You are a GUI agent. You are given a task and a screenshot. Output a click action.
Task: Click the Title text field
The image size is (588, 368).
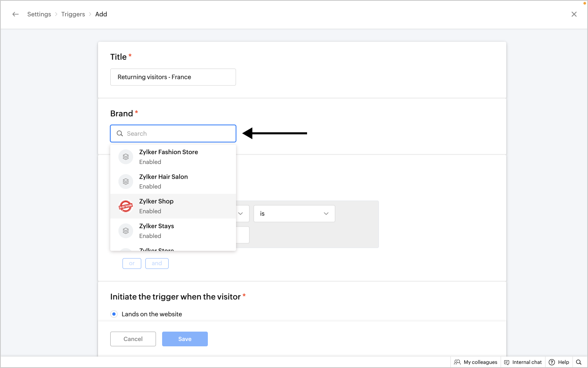click(x=173, y=77)
